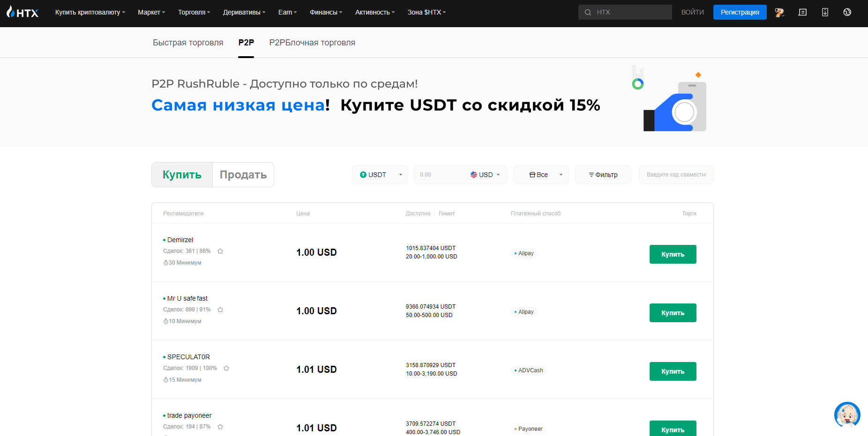The image size is (868, 436).
Task: Open the messages icon in header
Action: pyautogui.click(x=802, y=12)
